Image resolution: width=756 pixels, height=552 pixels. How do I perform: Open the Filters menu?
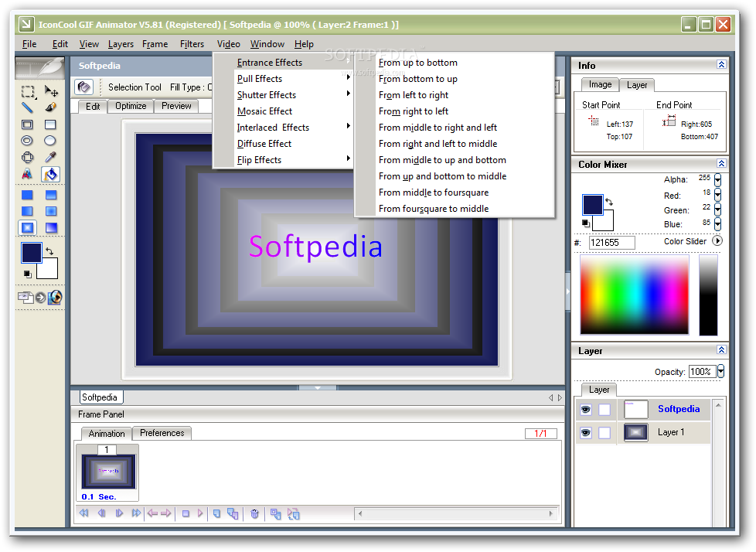192,44
